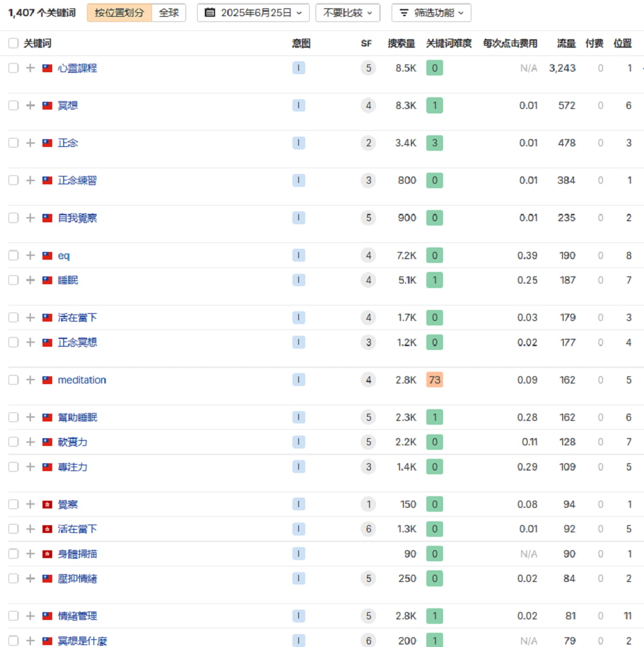Open the 心靈課程 keyword link
Screen dimensions: 644x647
[x=77, y=68]
